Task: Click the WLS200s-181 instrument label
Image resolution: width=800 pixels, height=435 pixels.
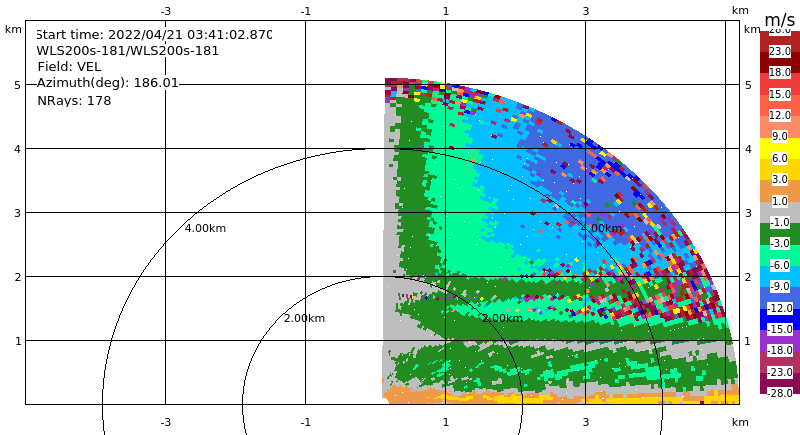Action: (128, 51)
